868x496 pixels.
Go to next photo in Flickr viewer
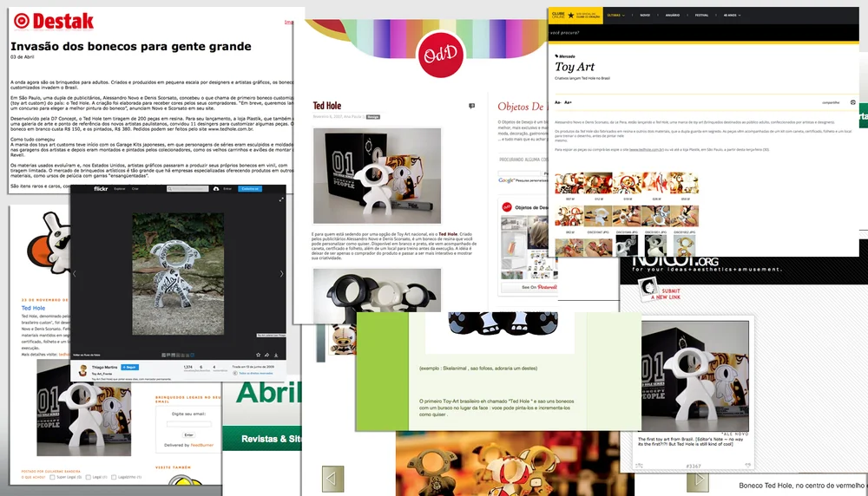point(282,273)
